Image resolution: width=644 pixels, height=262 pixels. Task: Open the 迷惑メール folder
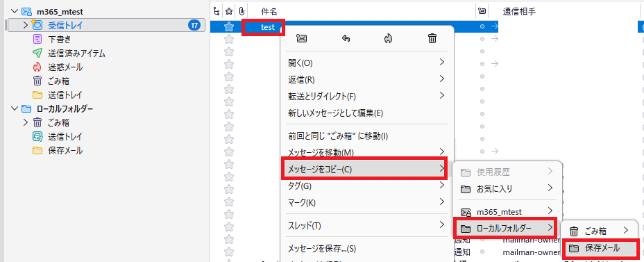[x=65, y=67]
